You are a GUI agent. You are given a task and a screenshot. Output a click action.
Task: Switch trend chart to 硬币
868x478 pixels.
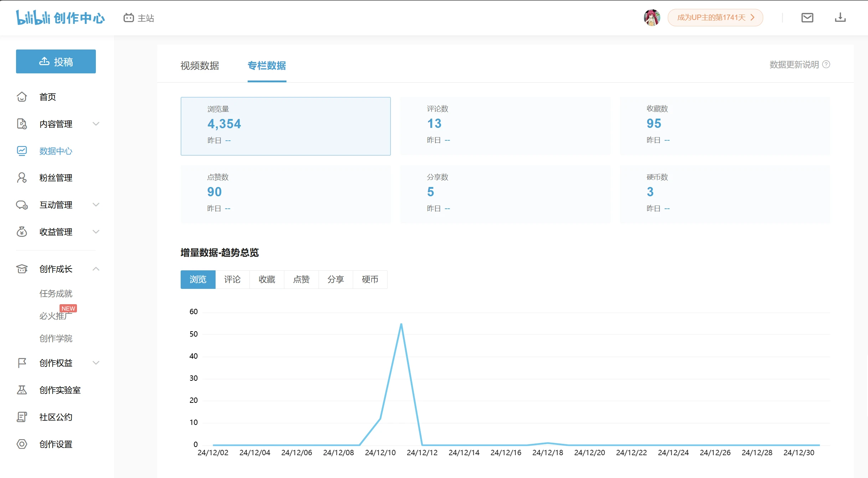[x=370, y=280]
